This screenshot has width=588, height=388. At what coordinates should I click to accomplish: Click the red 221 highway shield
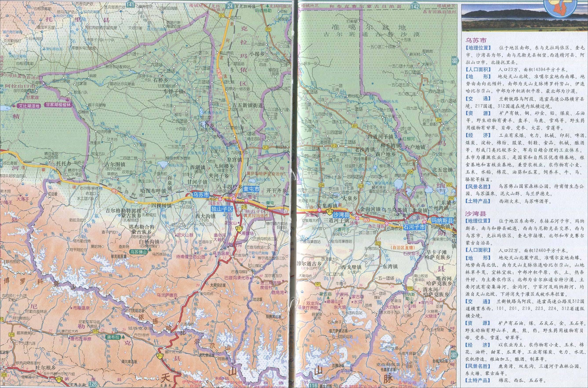(222, 15)
